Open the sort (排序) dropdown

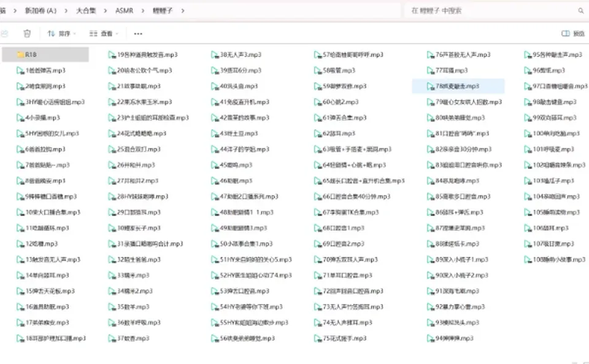61,34
